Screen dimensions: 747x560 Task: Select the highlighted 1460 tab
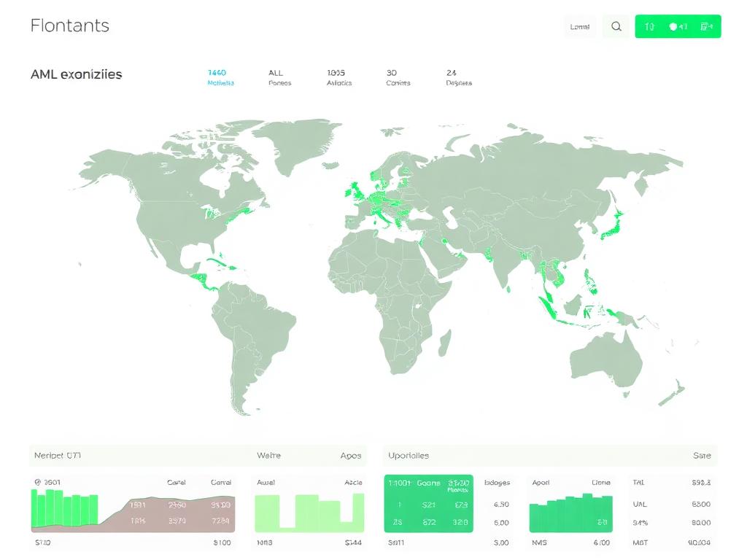click(x=217, y=77)
